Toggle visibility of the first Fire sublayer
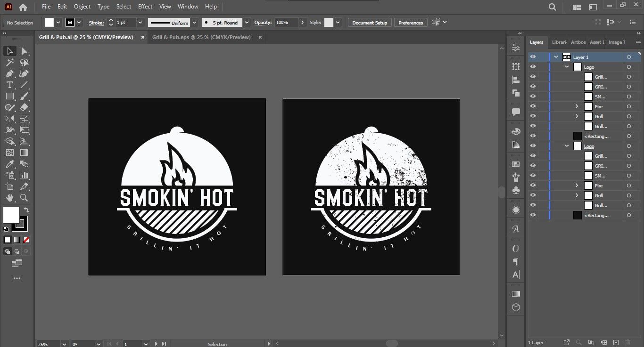Viewport: 644px width, 347px height. point(533,106)
